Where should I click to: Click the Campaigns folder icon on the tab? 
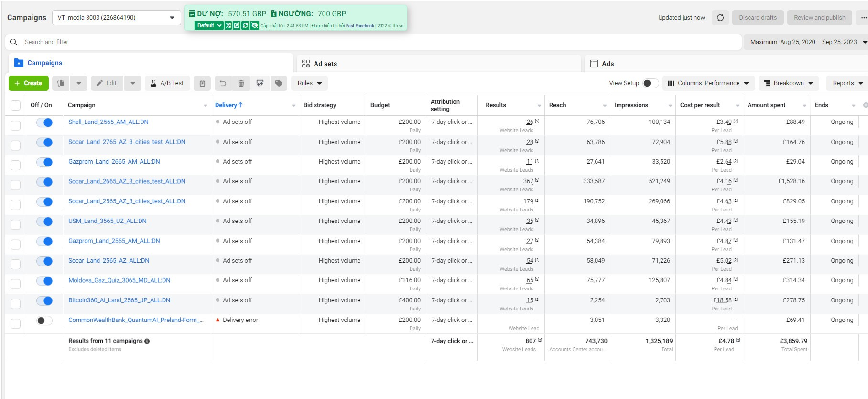(19, 63)
